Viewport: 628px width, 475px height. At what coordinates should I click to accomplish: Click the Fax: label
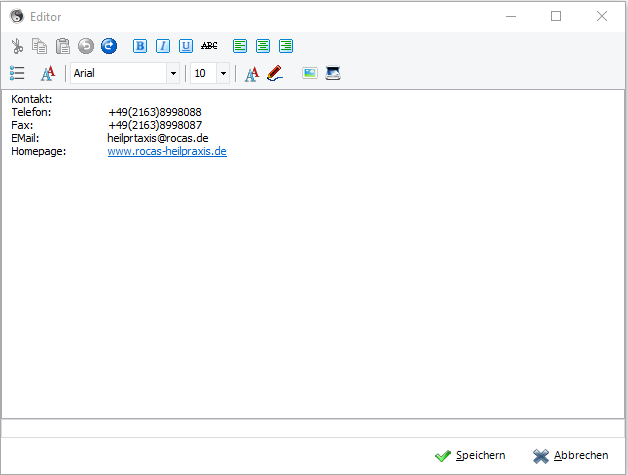tap(22, 125)
